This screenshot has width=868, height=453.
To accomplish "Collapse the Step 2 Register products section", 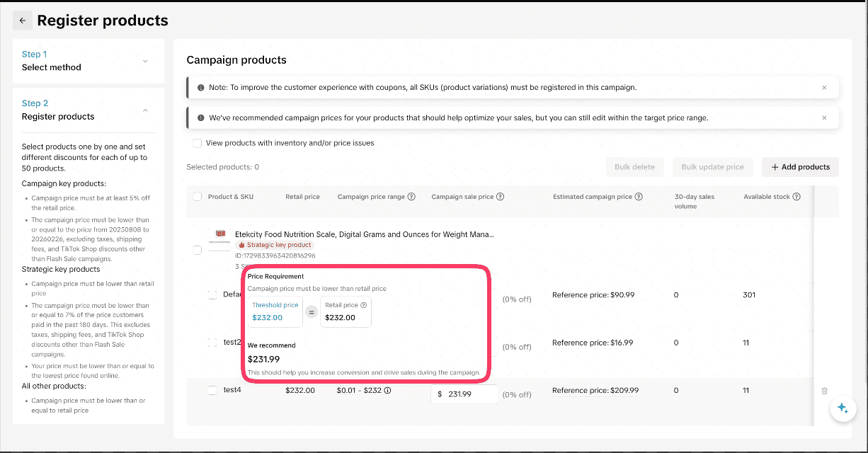I will 145,110.
